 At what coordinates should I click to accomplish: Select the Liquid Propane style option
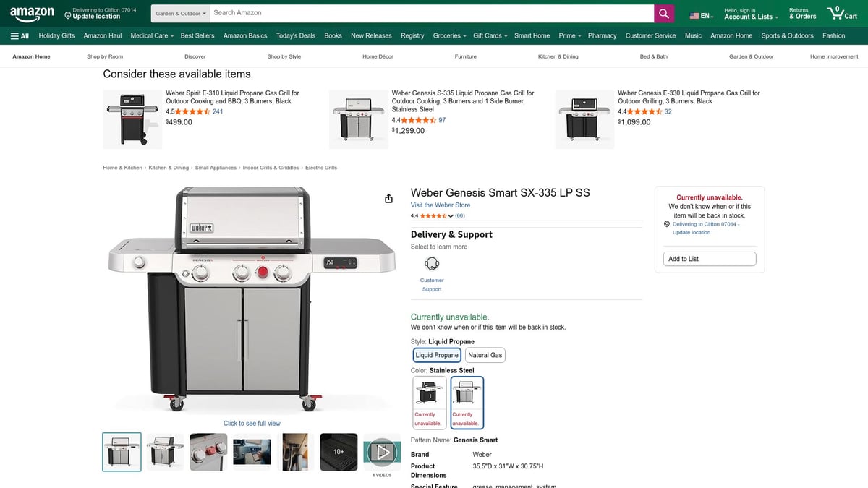436,354
